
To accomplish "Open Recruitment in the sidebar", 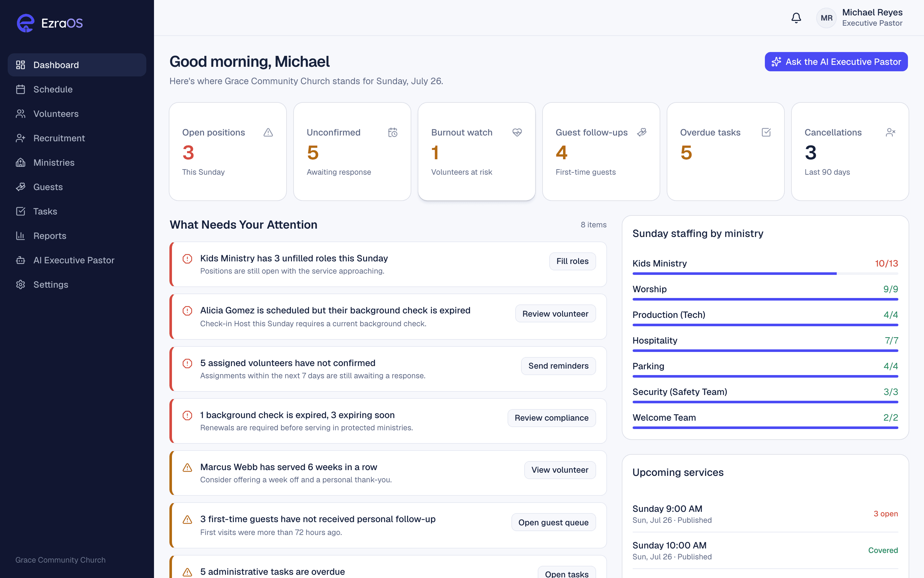I will click(77, 138).
